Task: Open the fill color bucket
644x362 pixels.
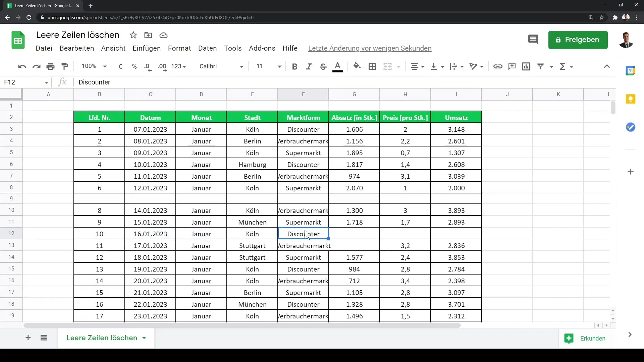Action: coord(357,66)
